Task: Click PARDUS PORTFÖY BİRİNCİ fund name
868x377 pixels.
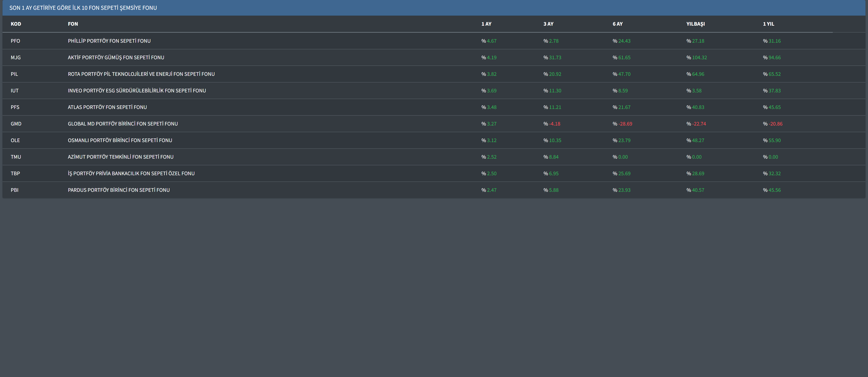Action: point(119,190)
